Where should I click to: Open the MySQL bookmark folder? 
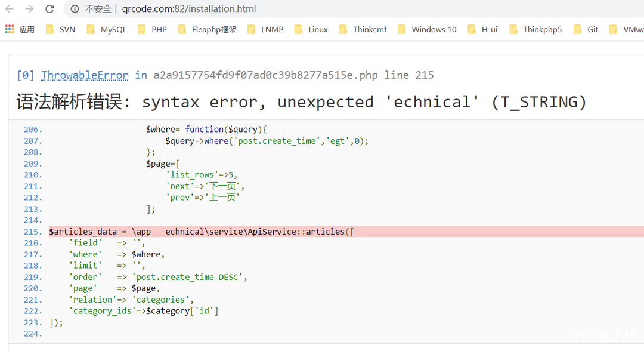(x=107, y=29)
